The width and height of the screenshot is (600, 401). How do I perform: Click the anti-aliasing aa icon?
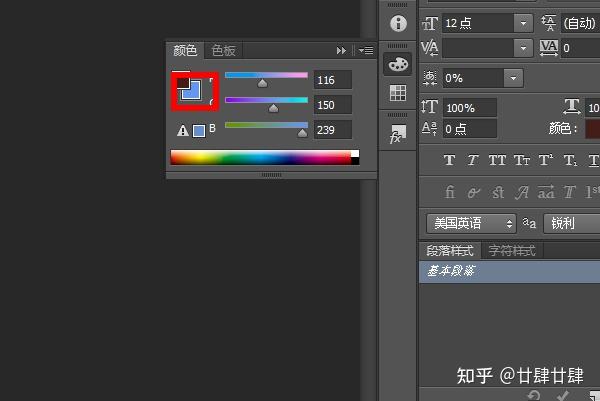click(529, 223)
